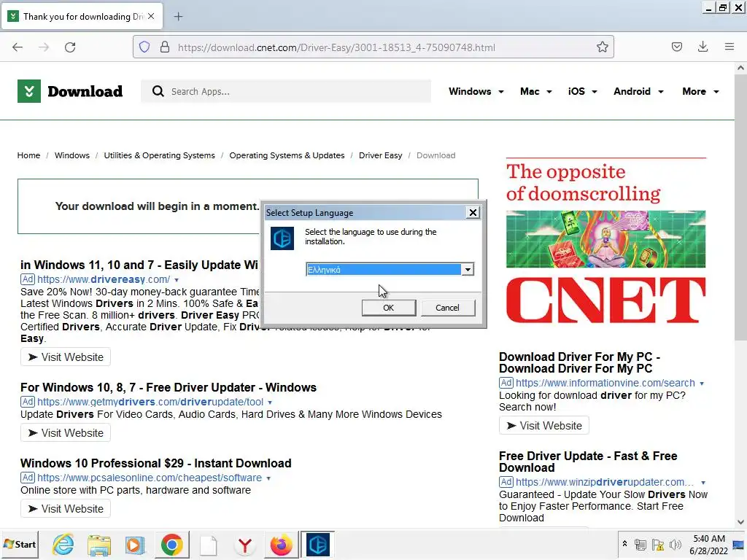This screenshot has width=747, height=560.
Task: Open the Pocket save icon
Action: click(x=676, y=47)
